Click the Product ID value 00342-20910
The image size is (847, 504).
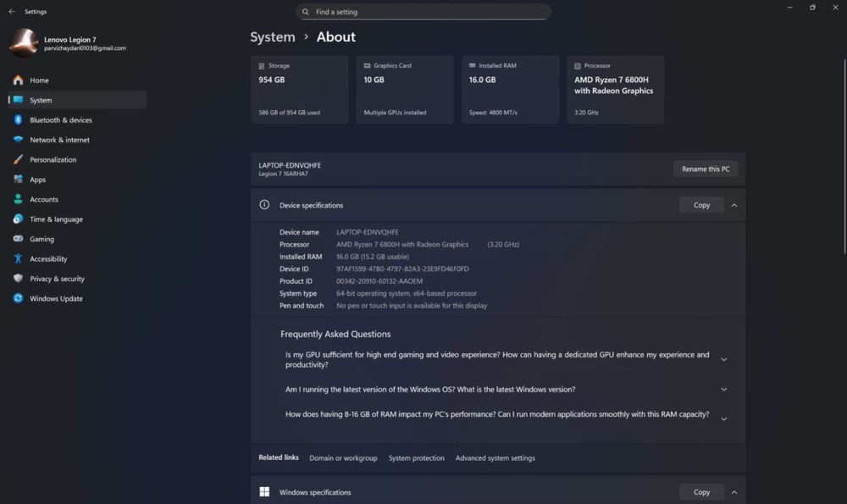pos(379,281)
